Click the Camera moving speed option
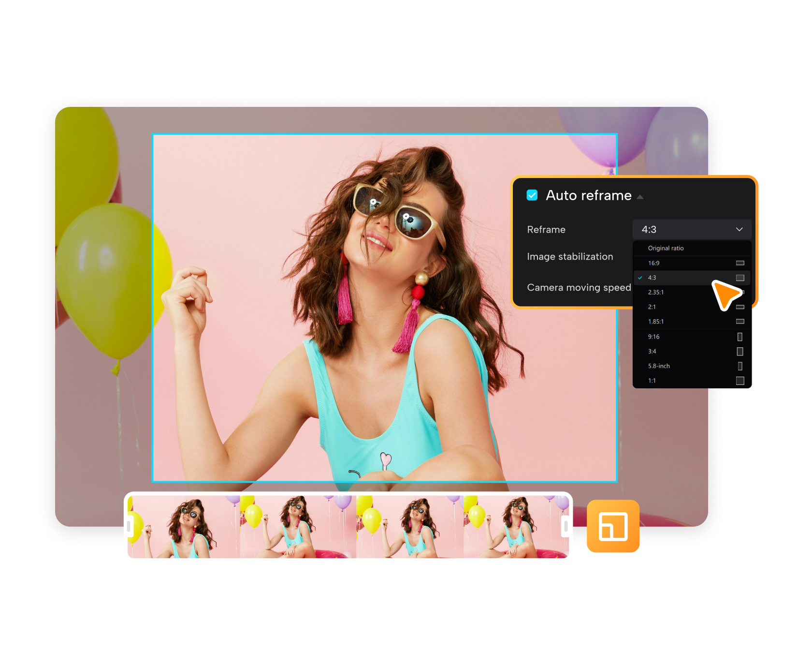 [579, 287]
